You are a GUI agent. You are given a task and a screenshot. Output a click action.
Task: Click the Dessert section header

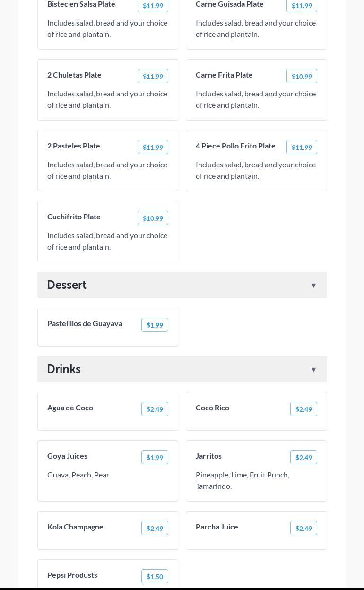pos(67,285)
